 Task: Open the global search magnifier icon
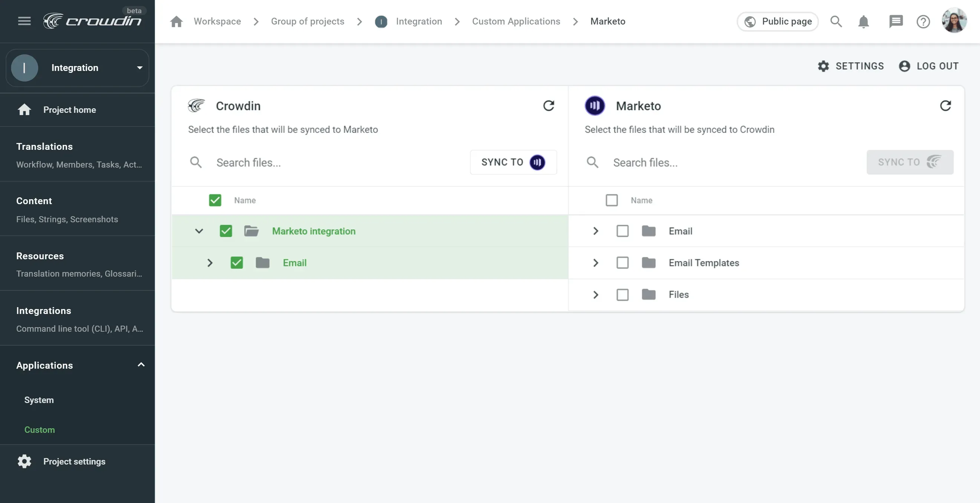click(836, 22)
